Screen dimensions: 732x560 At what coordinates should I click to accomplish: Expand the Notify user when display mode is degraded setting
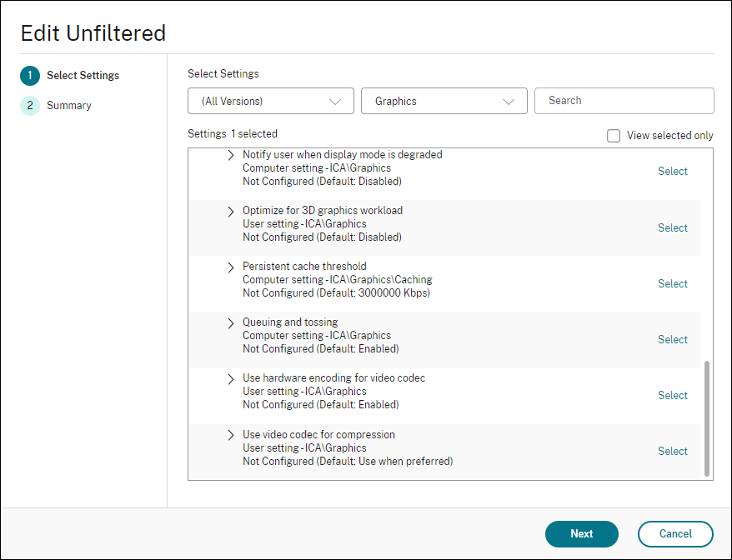231,155
